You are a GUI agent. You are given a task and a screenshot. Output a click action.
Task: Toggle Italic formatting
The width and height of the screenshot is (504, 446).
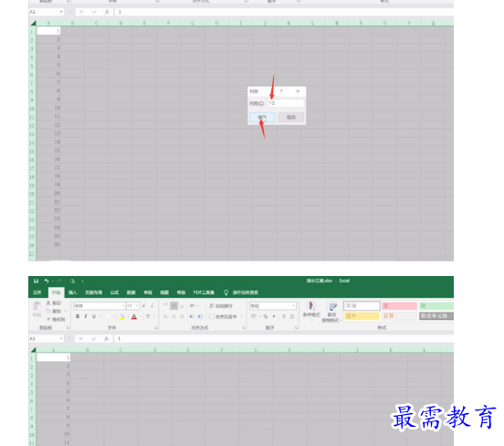coord(86,316)
